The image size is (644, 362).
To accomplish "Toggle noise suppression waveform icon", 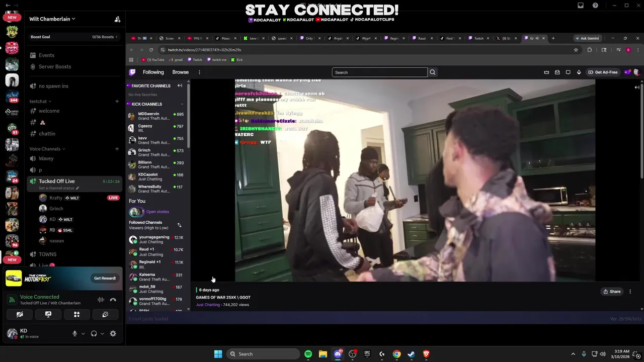I will coord(101,300).
